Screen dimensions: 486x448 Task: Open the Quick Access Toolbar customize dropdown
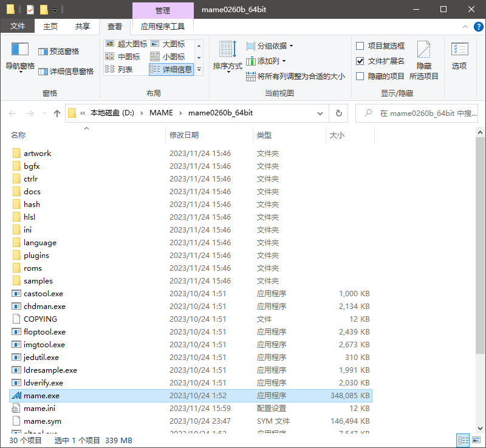(55, 10)
